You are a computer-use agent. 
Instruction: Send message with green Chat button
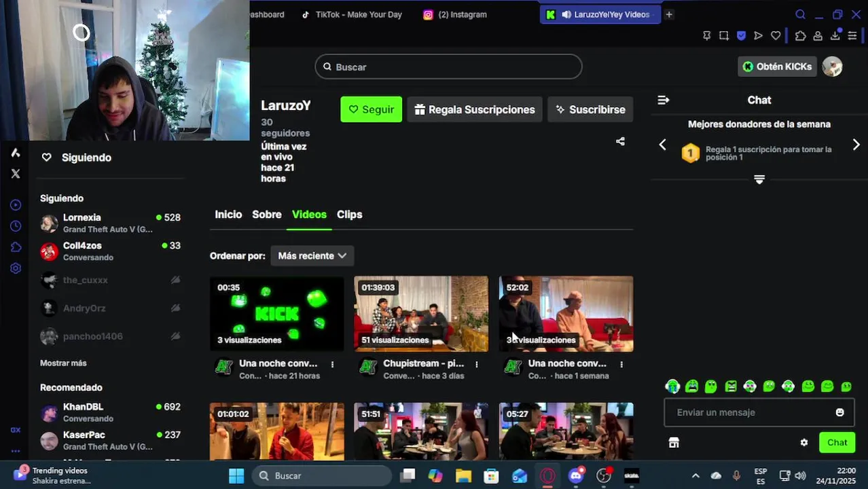[837, 443]
